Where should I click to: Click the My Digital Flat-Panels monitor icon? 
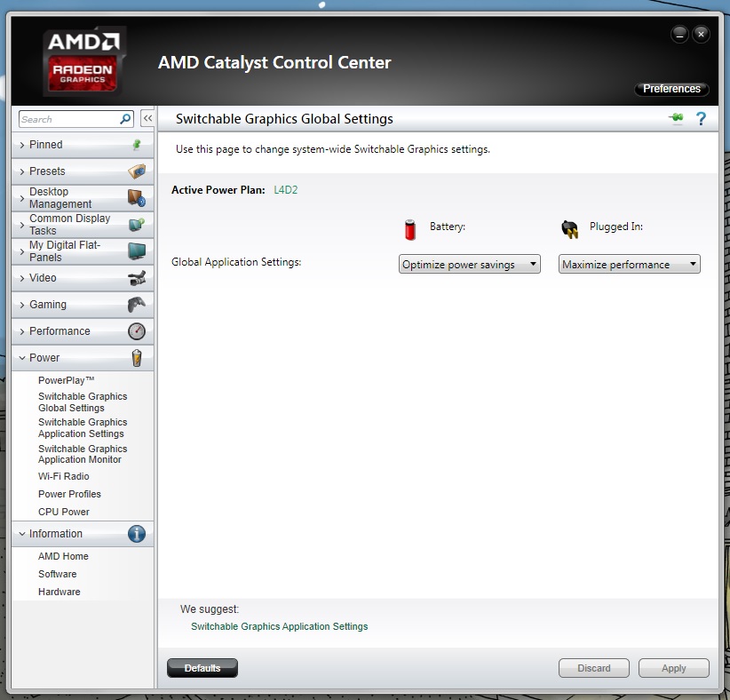click(137, 251)
